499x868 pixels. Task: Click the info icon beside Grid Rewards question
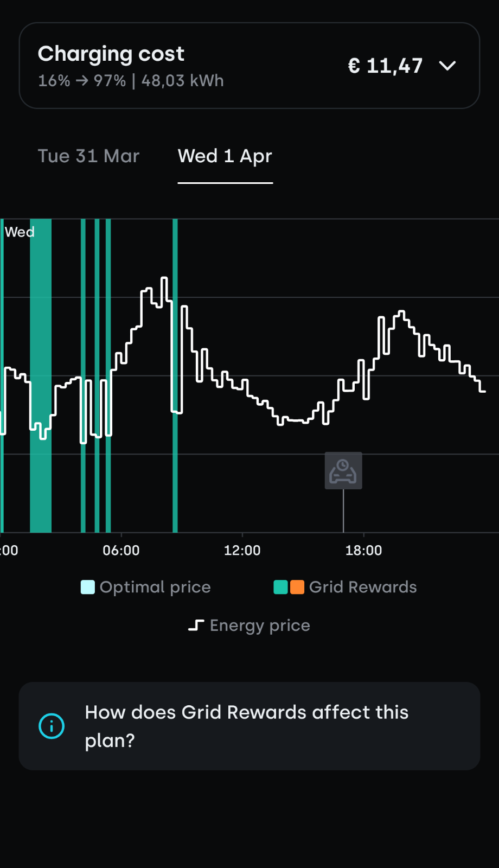tap(52, 726)
